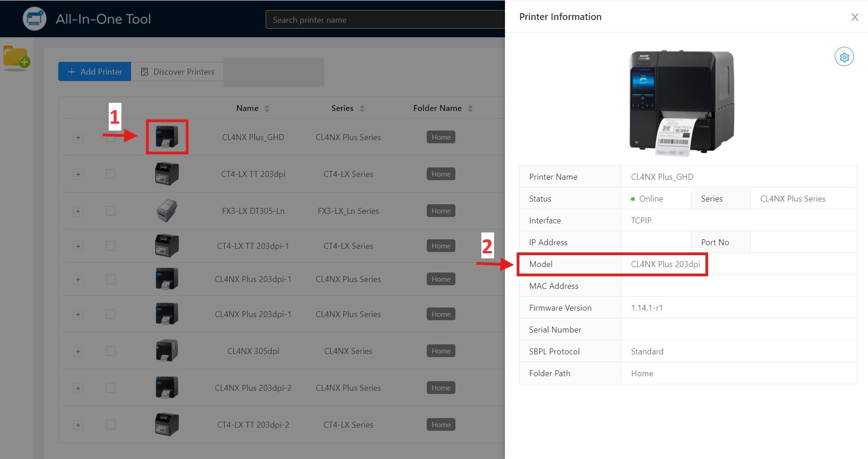
Task: Expand the CL4NX Plus_GHD row details
Action: coord(78,137)
